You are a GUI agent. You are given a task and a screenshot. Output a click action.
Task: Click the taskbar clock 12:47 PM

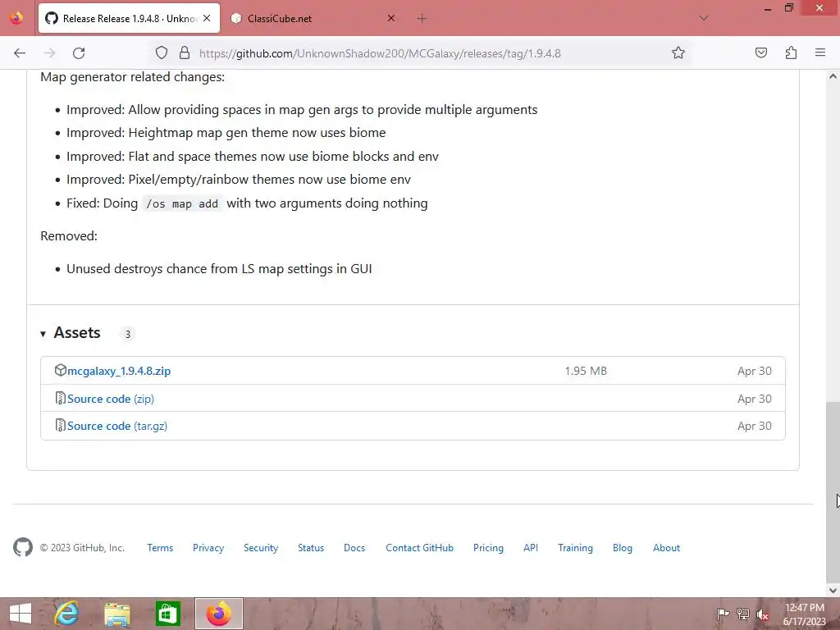point(805,614)
